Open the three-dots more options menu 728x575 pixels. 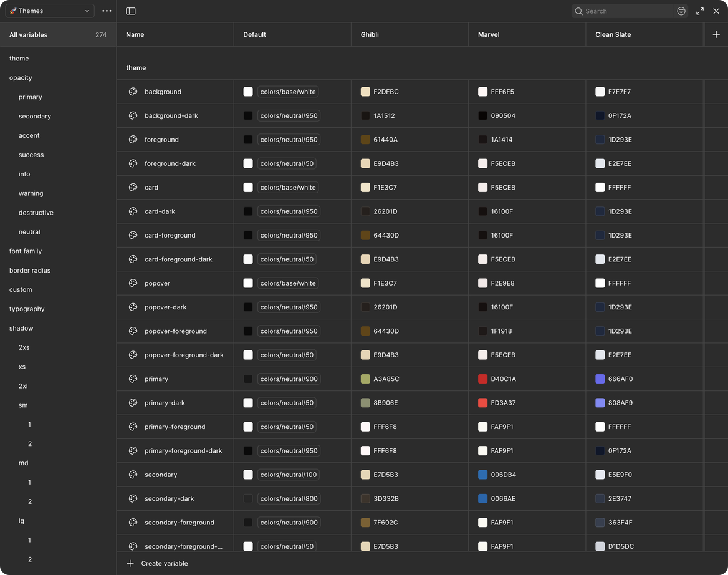pos(107,11)
